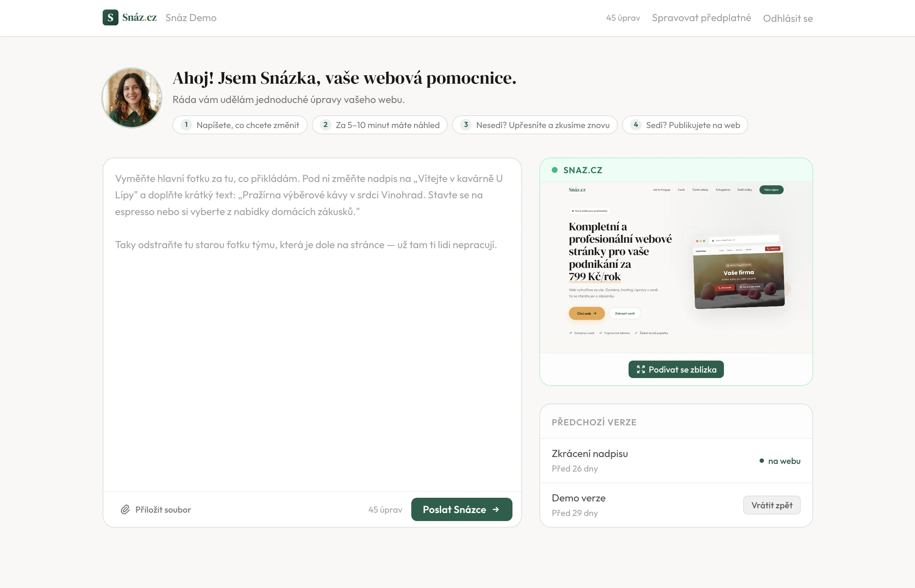Click the paperclip attach icon
The width and height of the screenshot is (915, 588).
(125, 510)
